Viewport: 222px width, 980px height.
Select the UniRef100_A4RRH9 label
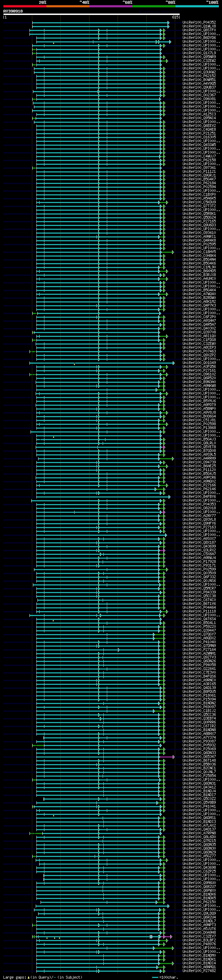(199, 459)
